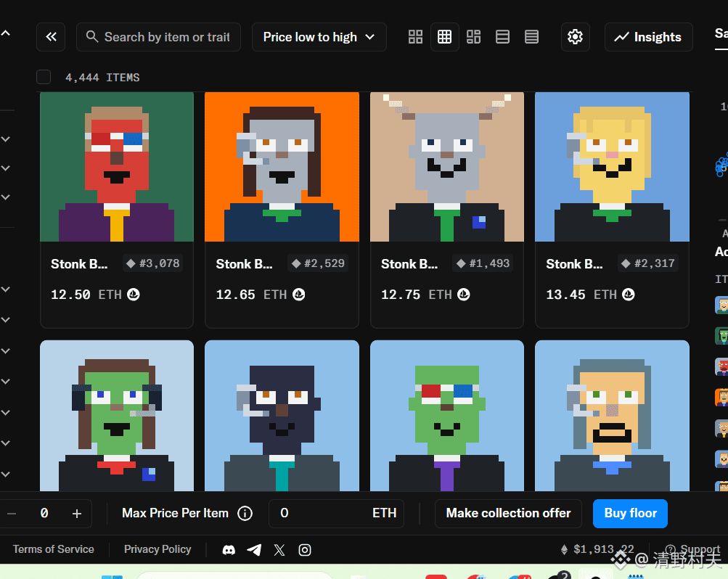
Task: Switch to compact list view icon
Action: [531, 37]
